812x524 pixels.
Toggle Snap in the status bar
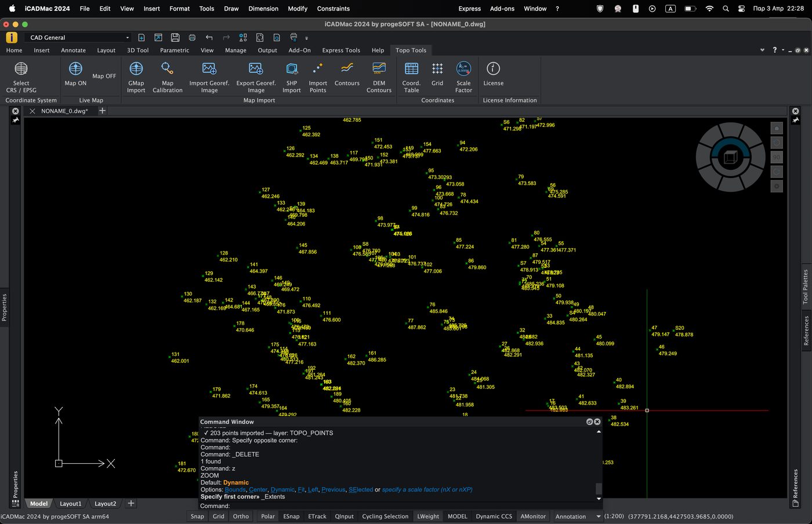click(197, 516)
